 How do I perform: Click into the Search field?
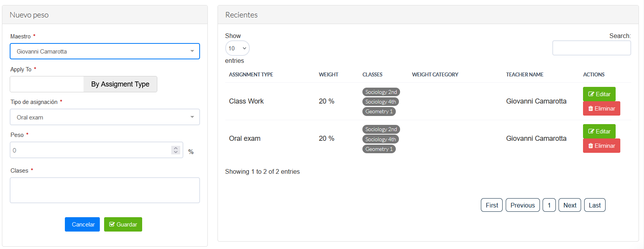(591, 48)
